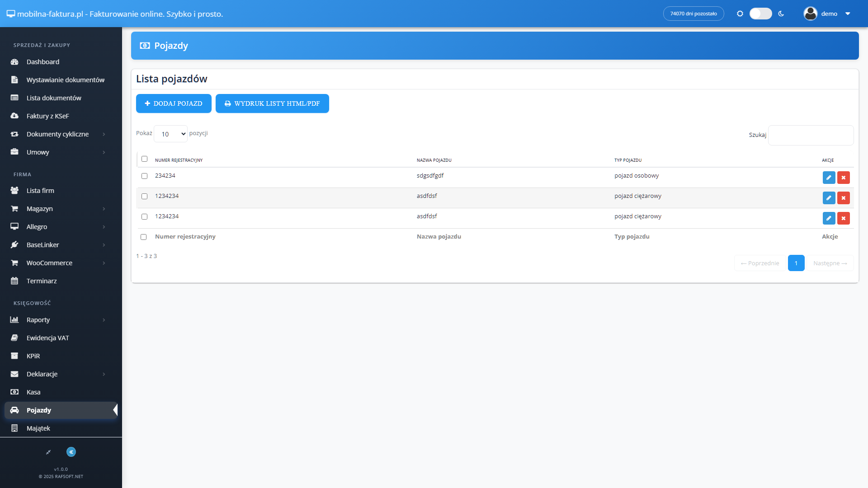Click the Kasa money icon
The width and height of the screenshot is (868, 488).
pos(14,392)
